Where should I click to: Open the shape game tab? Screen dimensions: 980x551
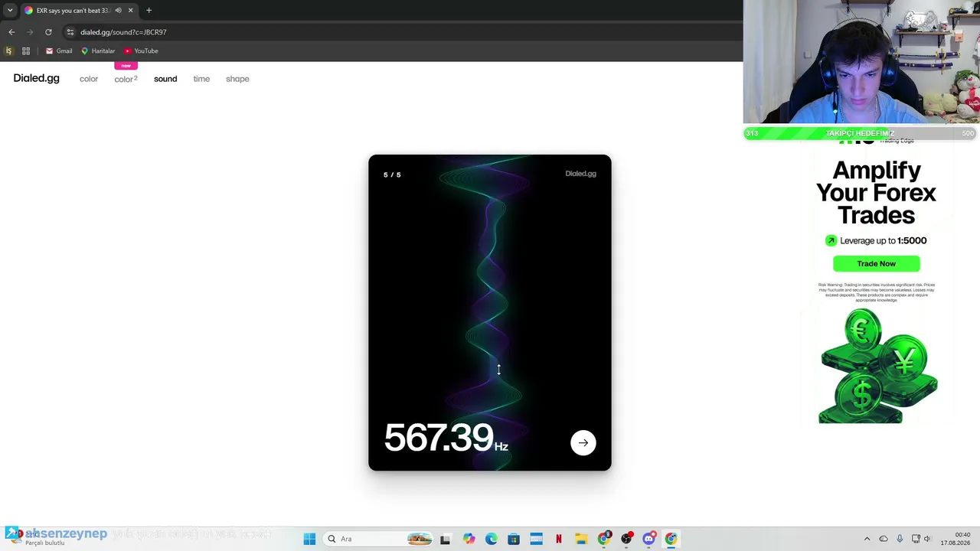pos(237,79)
